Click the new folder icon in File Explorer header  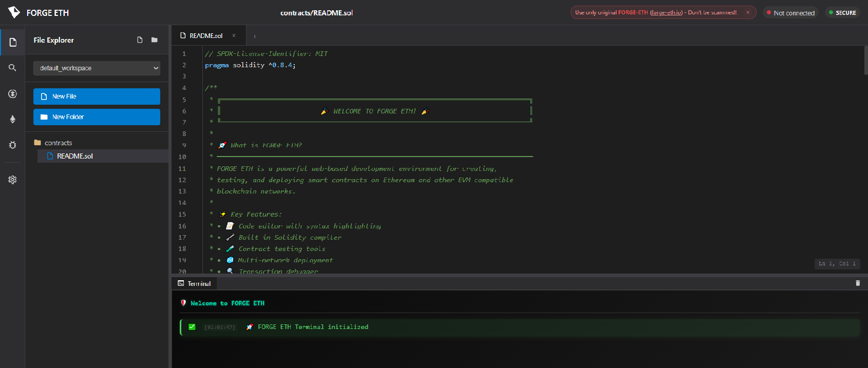pos(154,40)
